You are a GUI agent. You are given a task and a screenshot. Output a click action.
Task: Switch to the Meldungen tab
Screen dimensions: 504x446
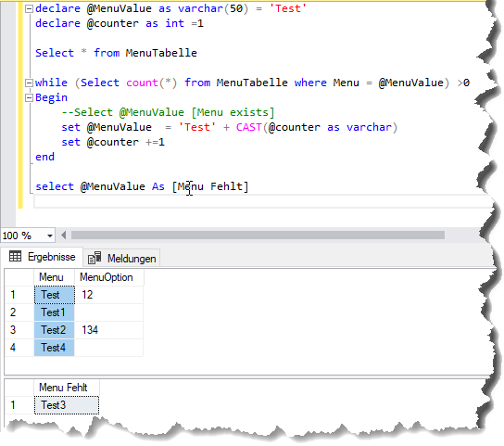[122, 259]
